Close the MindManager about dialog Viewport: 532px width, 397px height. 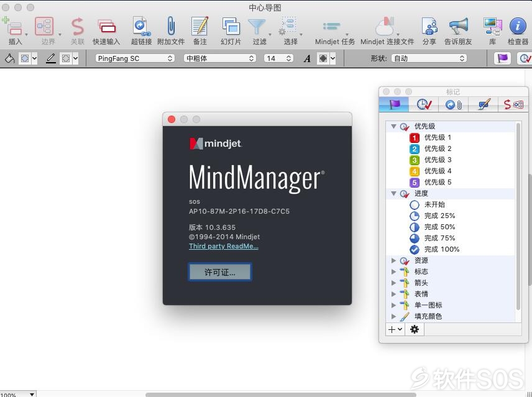172,119
